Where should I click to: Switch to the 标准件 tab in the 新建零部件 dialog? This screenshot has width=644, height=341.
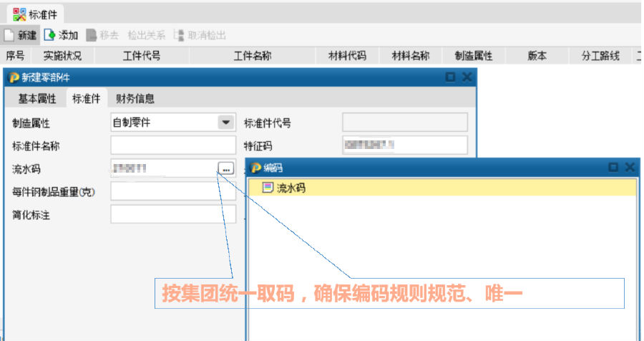tap(87, 99)
